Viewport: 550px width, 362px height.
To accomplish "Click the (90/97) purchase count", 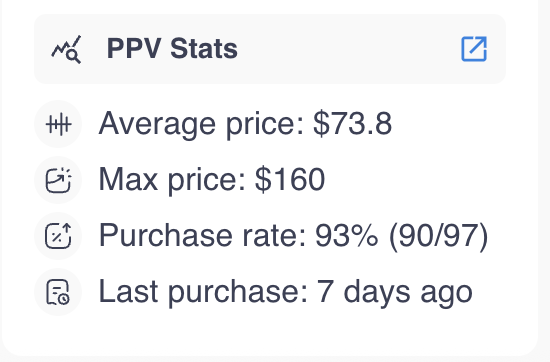I will click(x=438, y=236).
